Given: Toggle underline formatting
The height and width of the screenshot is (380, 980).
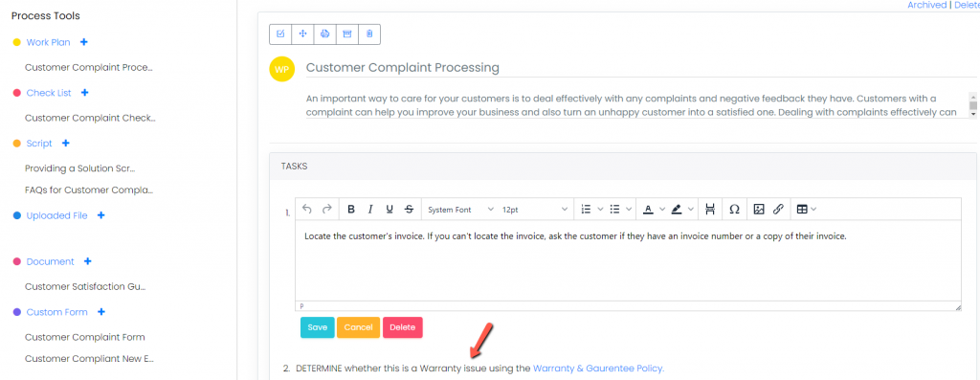Looking at the screenshot, I should coord(390,210).
